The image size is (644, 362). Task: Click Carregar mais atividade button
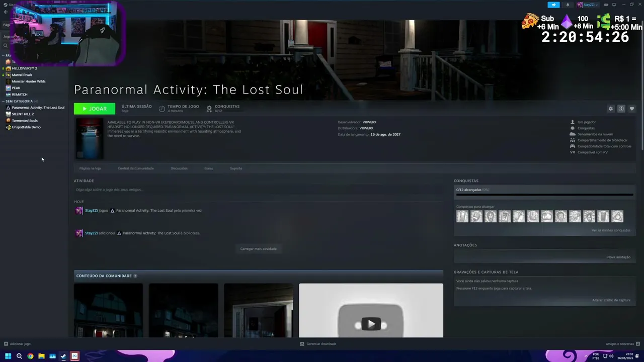(x=258, y=249)
